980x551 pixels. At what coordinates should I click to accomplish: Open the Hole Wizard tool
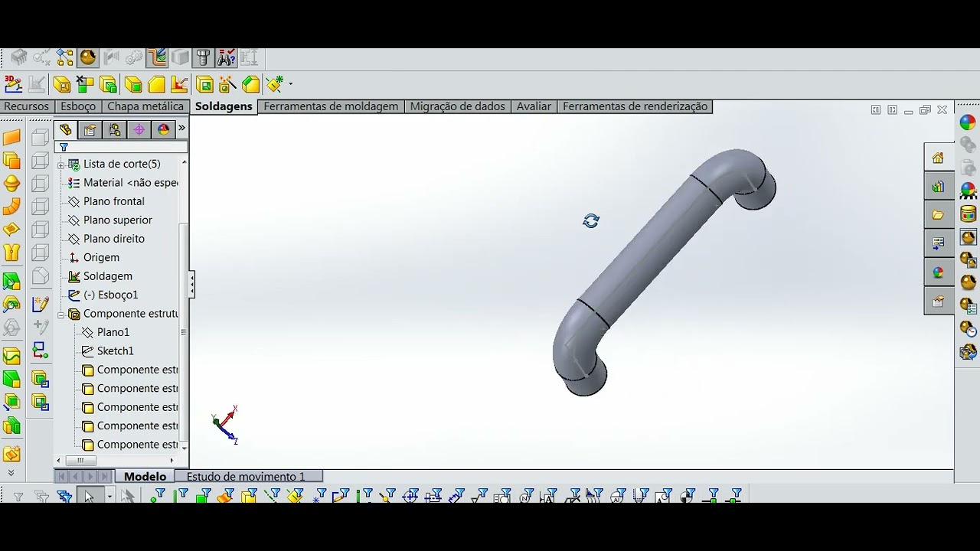(x=227, y=84)
